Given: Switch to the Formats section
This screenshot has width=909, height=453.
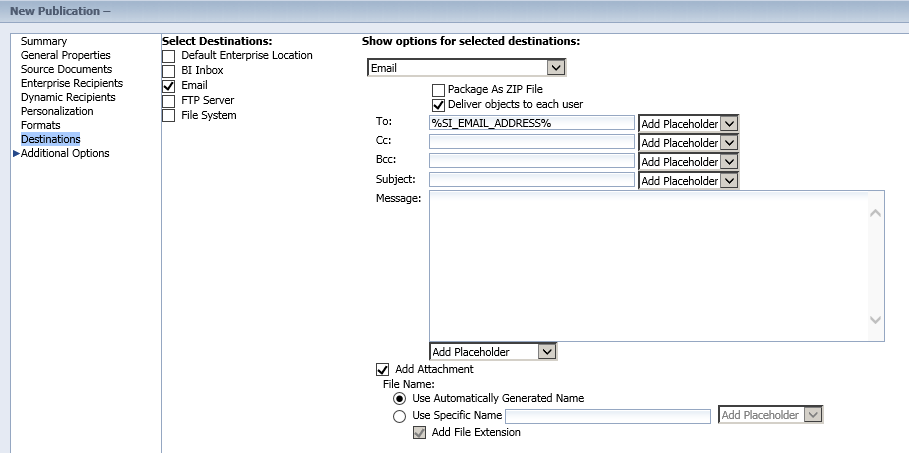Looking at the screenshot, I should tap(41, 125).
